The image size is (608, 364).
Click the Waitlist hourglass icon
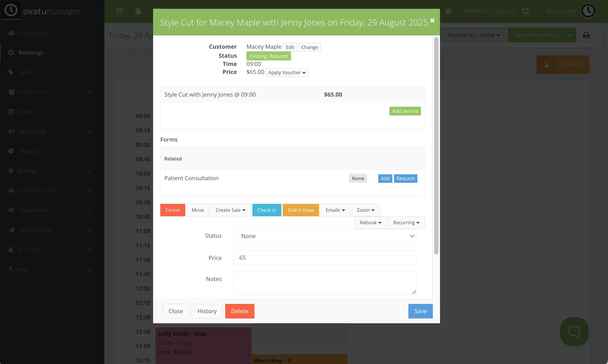[x=547, y=64]
